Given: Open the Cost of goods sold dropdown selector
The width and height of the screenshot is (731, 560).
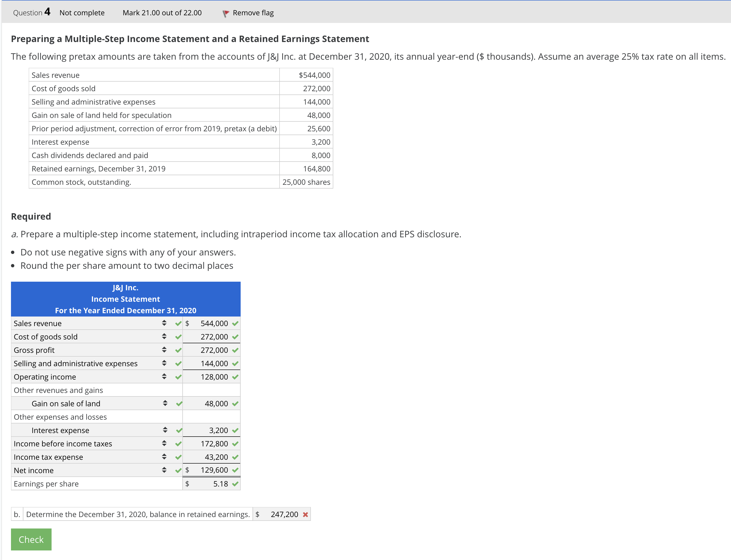Looking at the screenshot, I should pos(164,337).
